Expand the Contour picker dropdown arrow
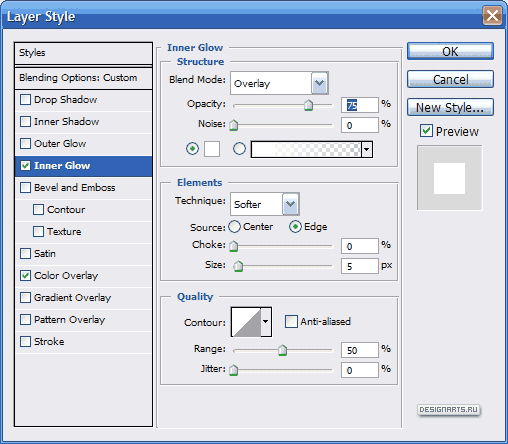This screenshot has width=508, height=444. coord(266,322)
